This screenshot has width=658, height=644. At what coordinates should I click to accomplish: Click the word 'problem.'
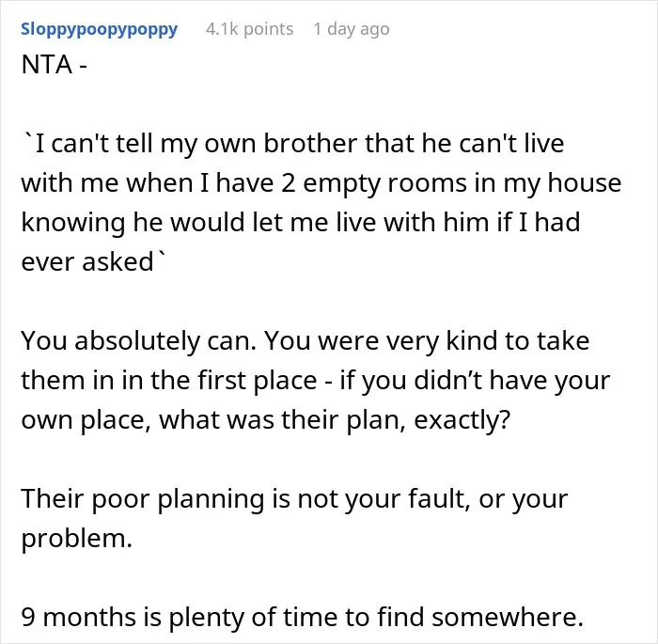(x=77, y=539)
